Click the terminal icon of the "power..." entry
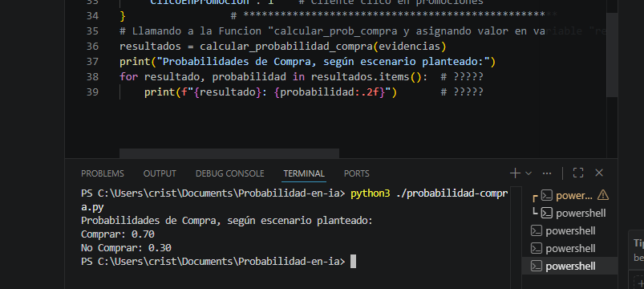The image size is (644, 289). point(547,196)
